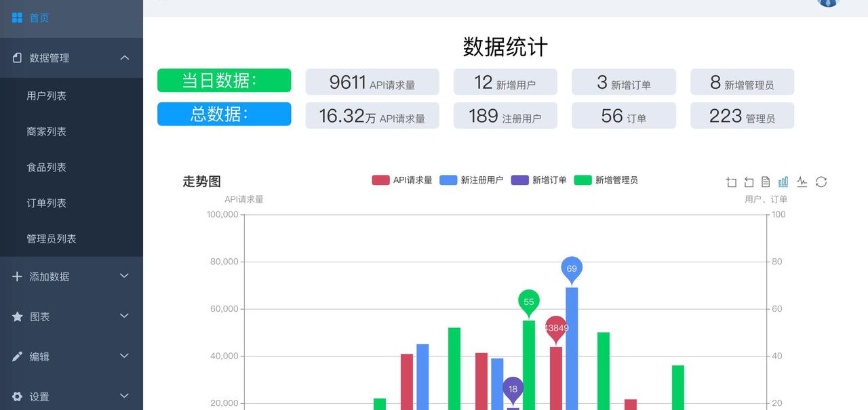Toggle the API请求量 legend in the chart
The image size is (868, 410).
tap(401, 180)
